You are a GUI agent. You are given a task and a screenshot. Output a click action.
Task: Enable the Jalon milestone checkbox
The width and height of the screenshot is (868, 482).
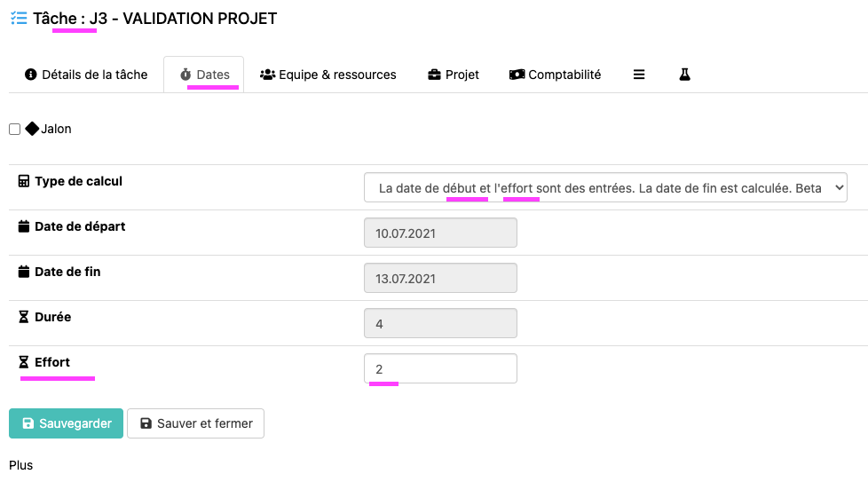pyautogui.click(x=14, y=130)
